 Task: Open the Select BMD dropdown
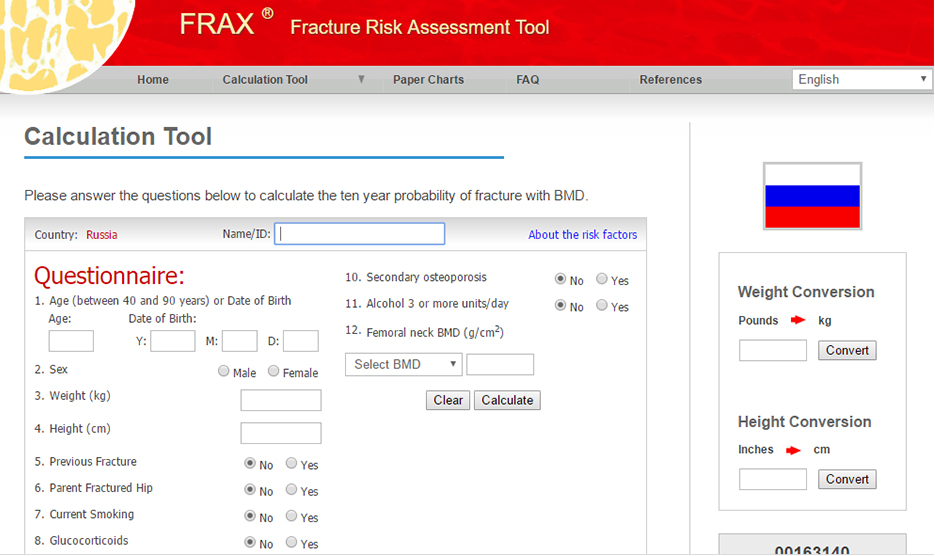tap(404, 365)
